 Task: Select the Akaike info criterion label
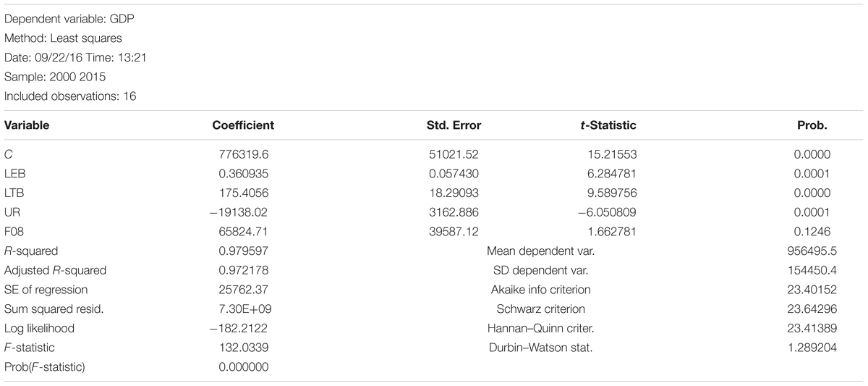(x=541, y=290)
